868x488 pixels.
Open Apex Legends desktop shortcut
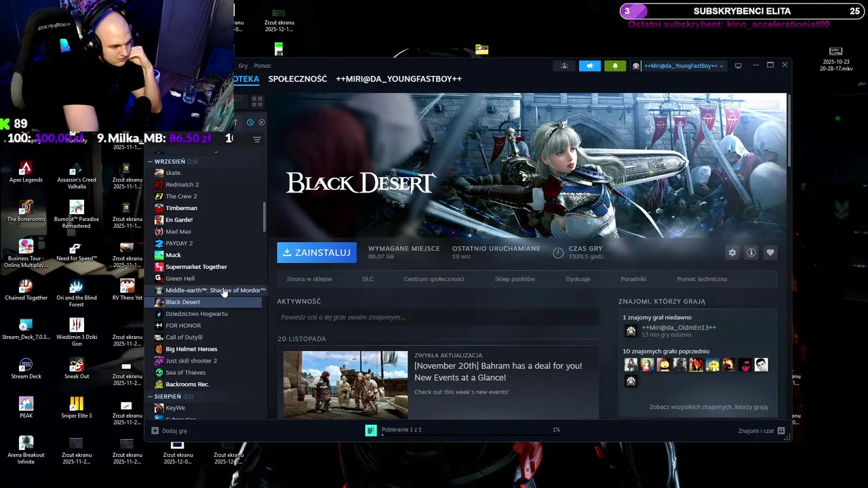pos(26,172)
